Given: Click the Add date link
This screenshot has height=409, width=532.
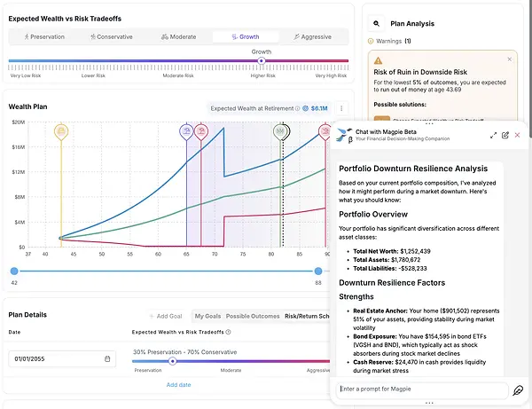Looking at the screenshot, I should tap(178, 385).
